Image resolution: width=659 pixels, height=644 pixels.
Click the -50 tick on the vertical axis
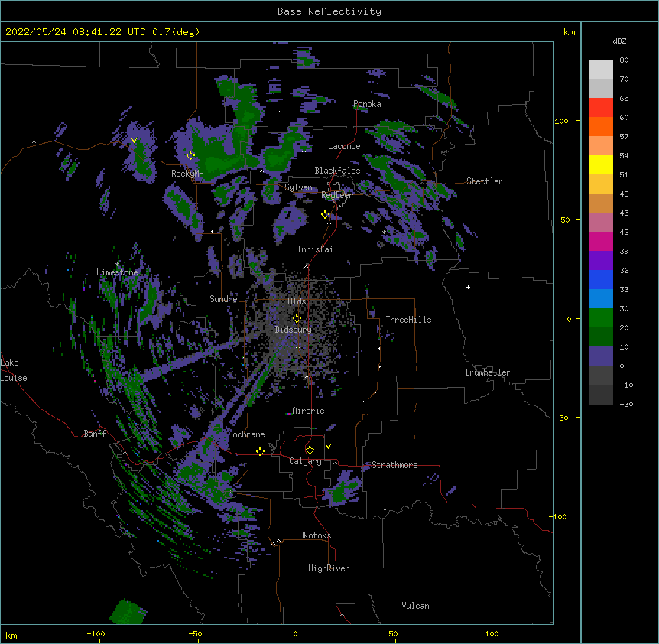(x=561, y=418)
